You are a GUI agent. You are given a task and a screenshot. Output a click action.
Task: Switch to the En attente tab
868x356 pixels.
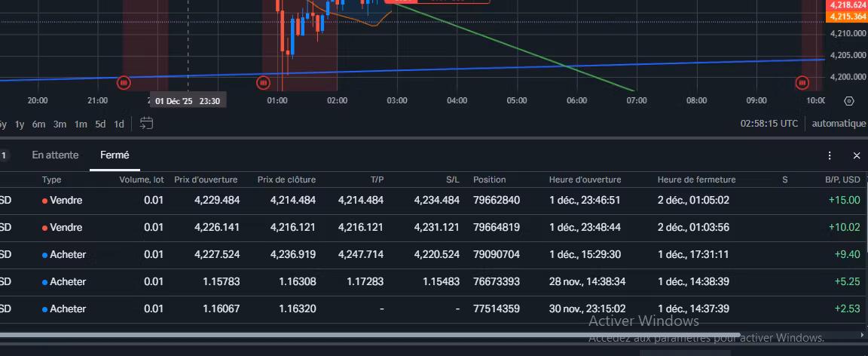point(55,155)
